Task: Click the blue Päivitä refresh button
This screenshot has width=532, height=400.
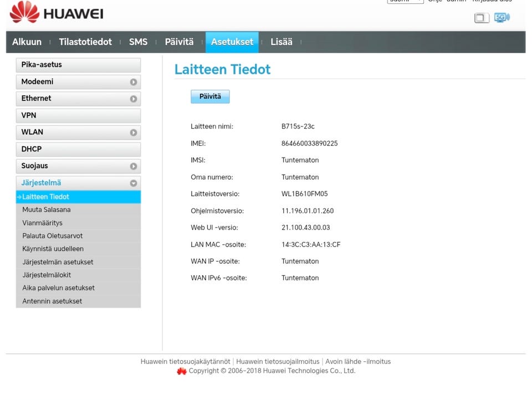Action: (210, 97)
